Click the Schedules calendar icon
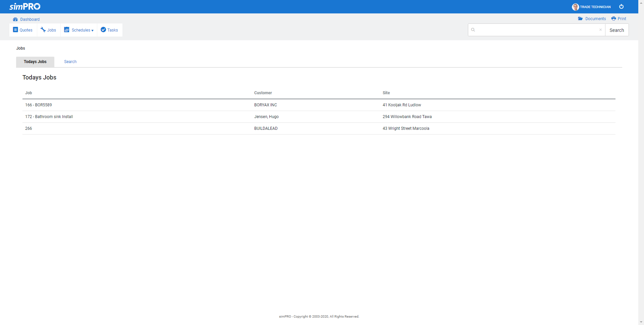The height and width of the screenshot is (325, 644). pyautogui.click(x=67, y=30)
